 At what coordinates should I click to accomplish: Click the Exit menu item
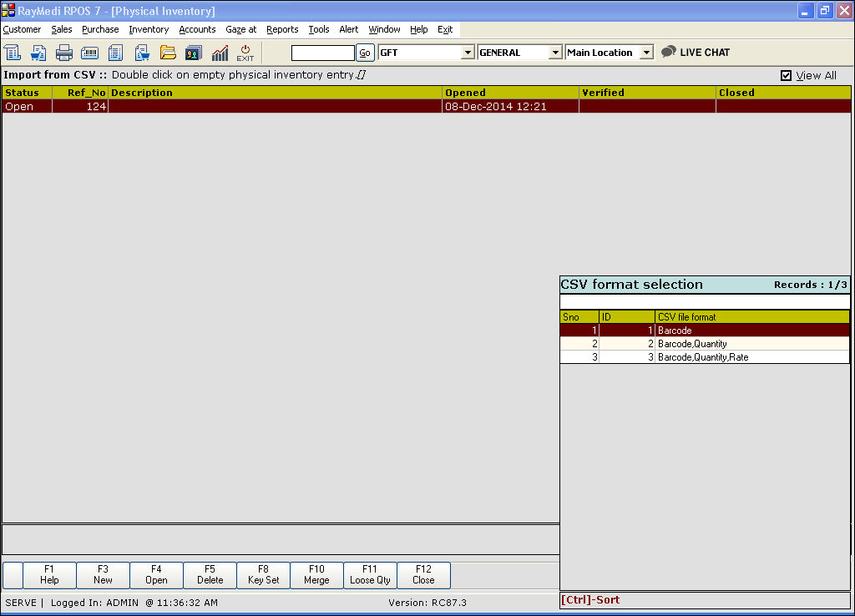[x=445, y=29]
